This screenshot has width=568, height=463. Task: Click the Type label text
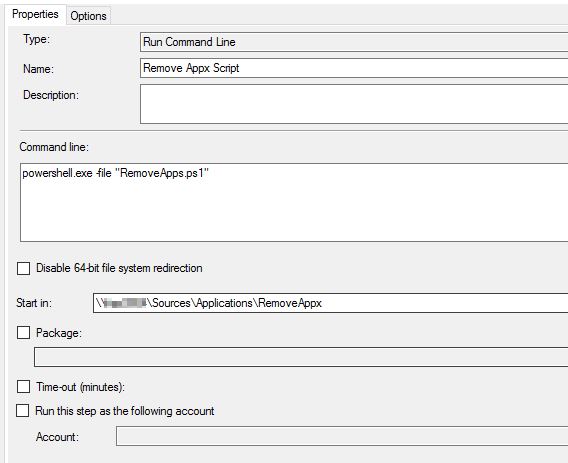37,39
